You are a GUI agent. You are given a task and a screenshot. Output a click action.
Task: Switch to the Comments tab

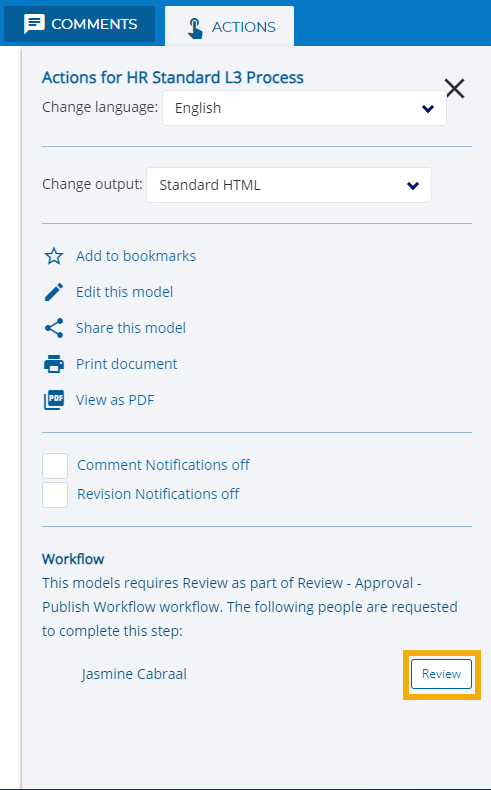pos(80,24)
